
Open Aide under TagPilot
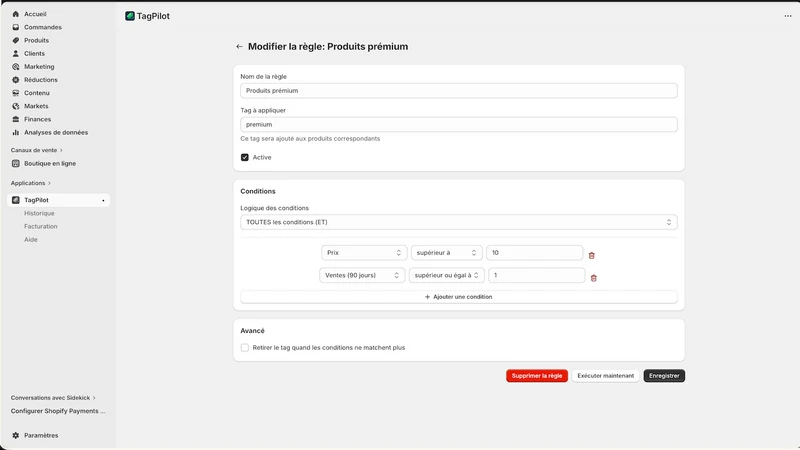[x=31, y=239]
